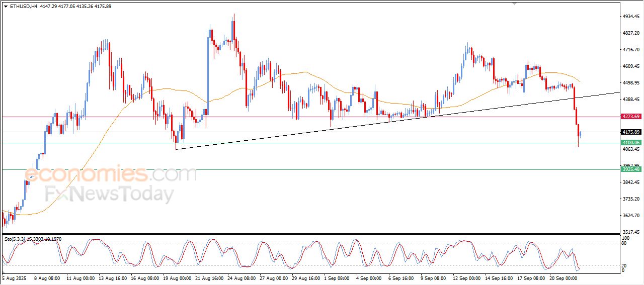This screenshot has width=644, height=285.
Task: Click the 8 Aug 08:00 time label
Action: click(47, 277)
